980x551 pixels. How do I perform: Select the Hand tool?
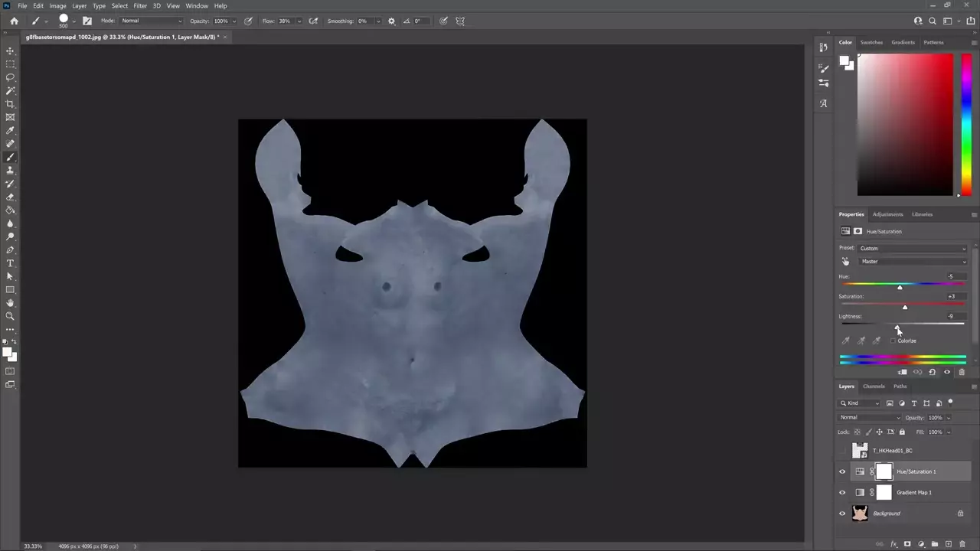click(x=11, y=303)
